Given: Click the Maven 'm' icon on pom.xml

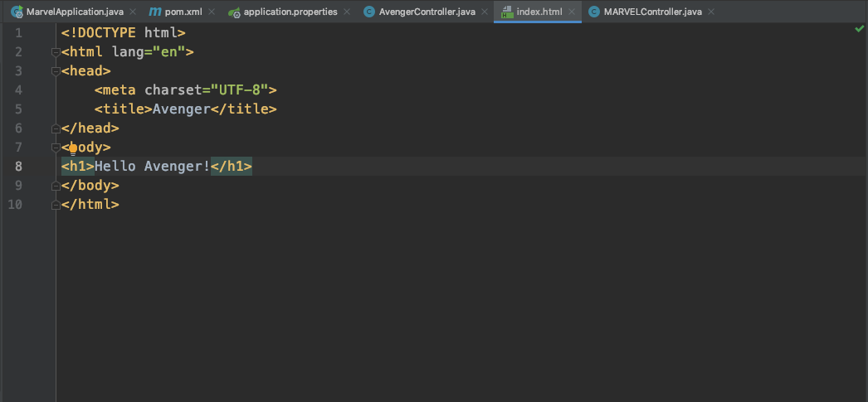Looking at the screenshot, I should 155,12.
